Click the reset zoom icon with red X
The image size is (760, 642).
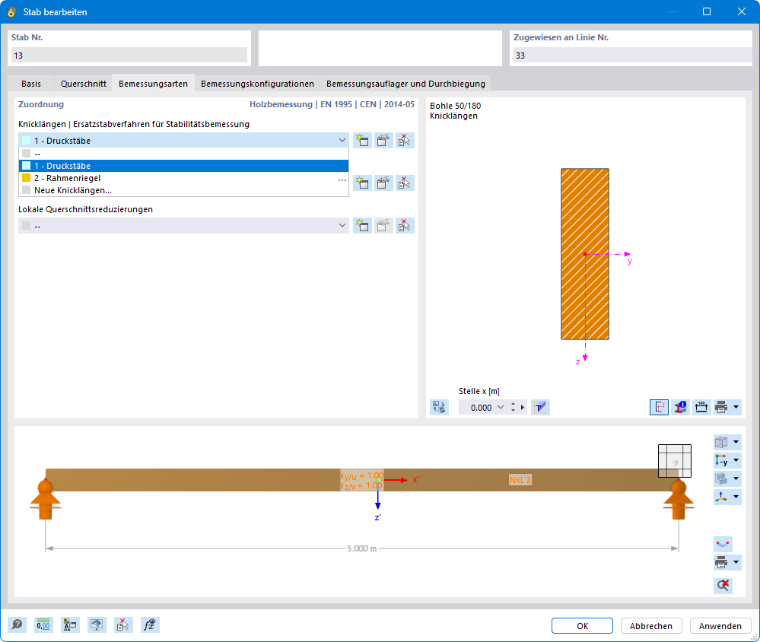tap(723, 585)
